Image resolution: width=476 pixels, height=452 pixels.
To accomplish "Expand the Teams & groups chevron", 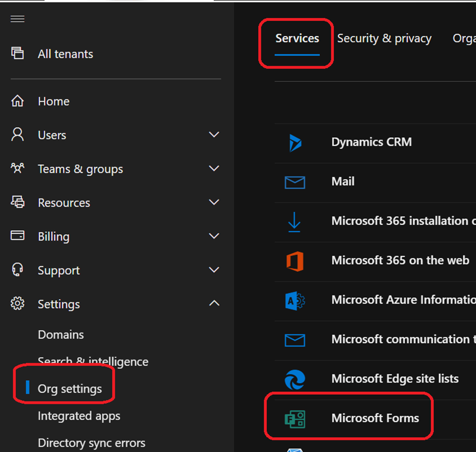I will [x=214, y=169].
